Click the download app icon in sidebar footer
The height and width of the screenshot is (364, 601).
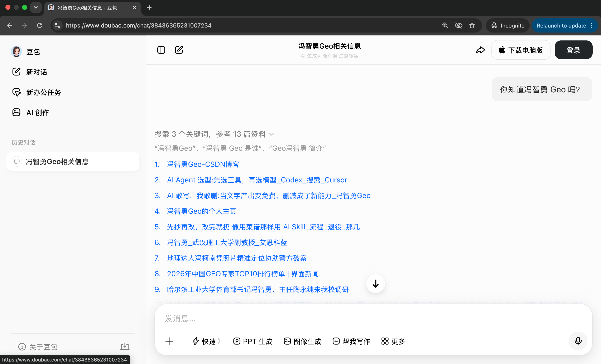125,346
